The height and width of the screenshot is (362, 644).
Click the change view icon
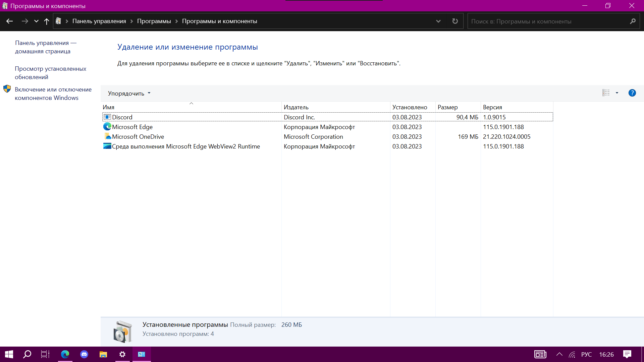click(x=606, y=93)
